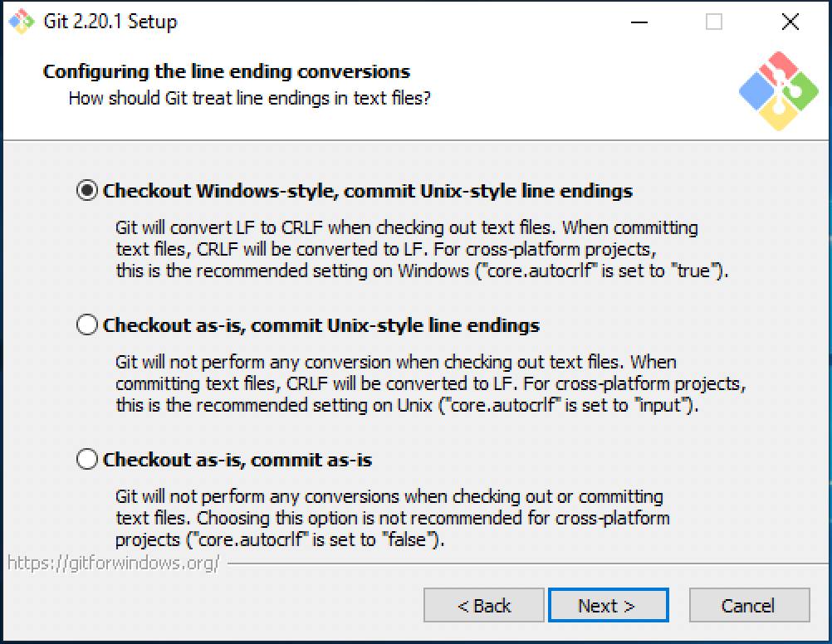
Task: Click the core.autocrlf "true" description paragraph
Action: coord(421,249)
